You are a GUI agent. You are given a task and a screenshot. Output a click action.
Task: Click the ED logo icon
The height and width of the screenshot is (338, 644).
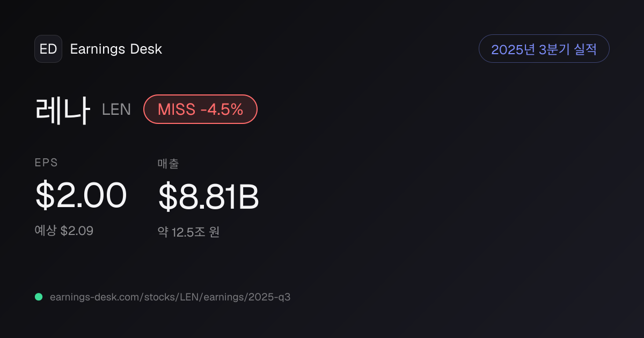click(48, 49)
